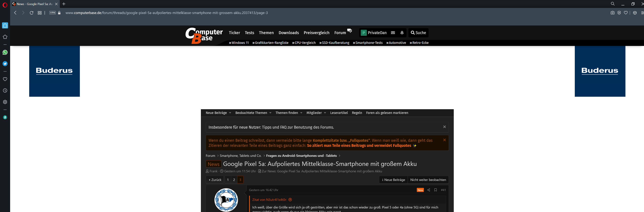644x212 pixels.
Task: Click the browser address bar URL
Action: click(x=166, y=13)
